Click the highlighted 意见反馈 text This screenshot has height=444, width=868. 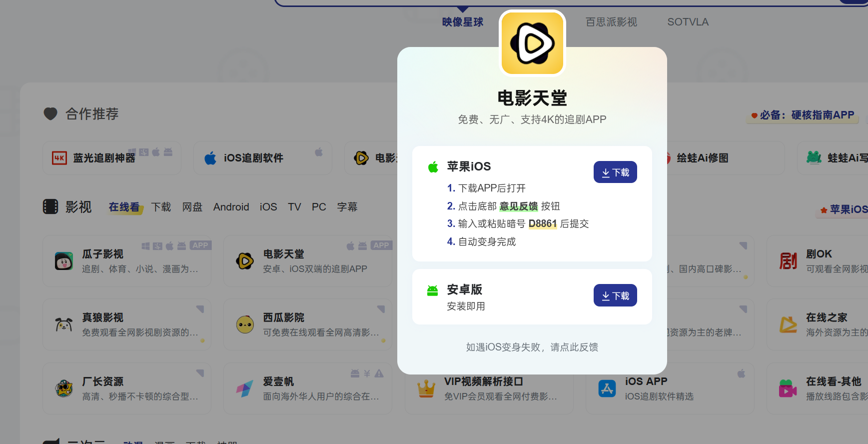pyautogui.click(x=519, y=206)
